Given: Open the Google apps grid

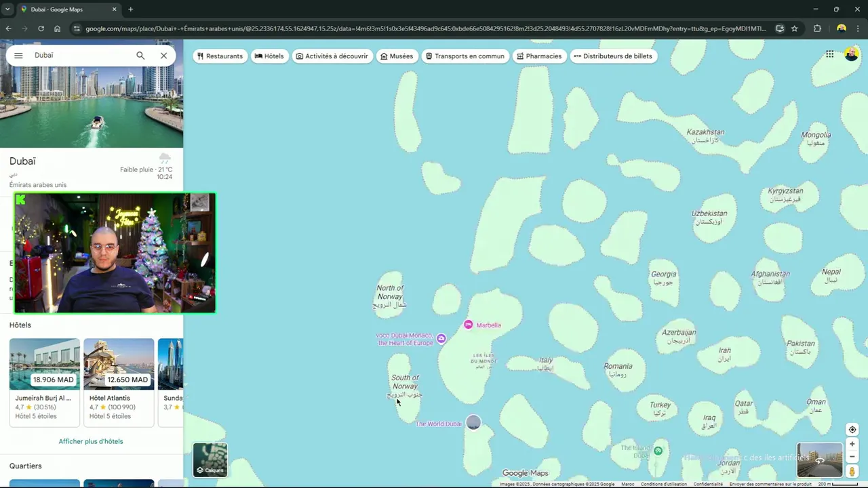Looking at the screenshot, I should click(829, 54).
